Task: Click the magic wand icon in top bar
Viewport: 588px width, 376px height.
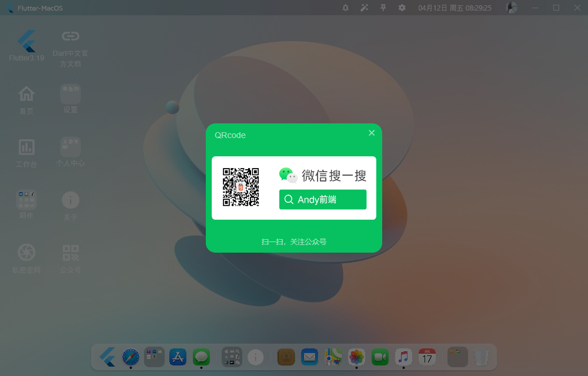Action: click(364, 8)
